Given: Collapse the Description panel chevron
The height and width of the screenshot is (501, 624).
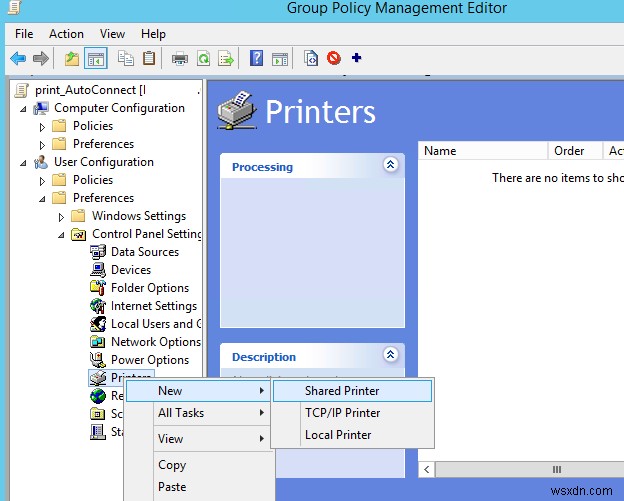Looking at the screenshot, I should 390,354.
